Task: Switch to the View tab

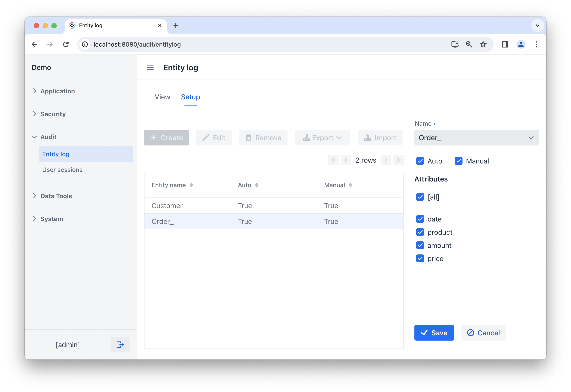Action: [x=162, y=97]
